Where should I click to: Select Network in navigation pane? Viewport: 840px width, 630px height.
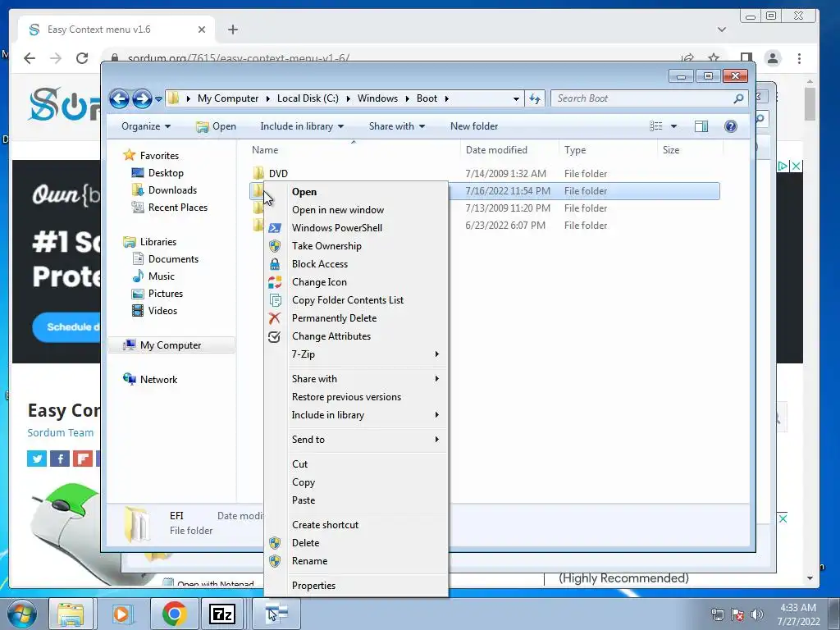[x=158, y=380]
